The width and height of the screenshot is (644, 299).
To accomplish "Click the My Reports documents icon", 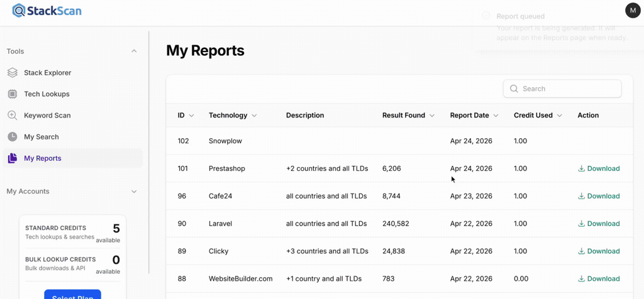I will coord(13,158).
